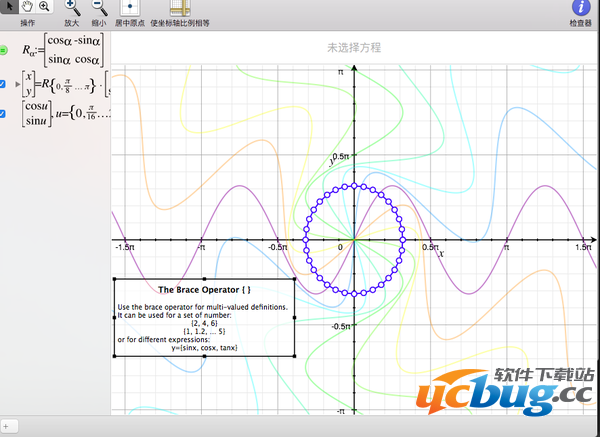Screen dimensions: 600x437
Task: Select the Rα rotation matrix definition
Action: [x=63, y=50]
